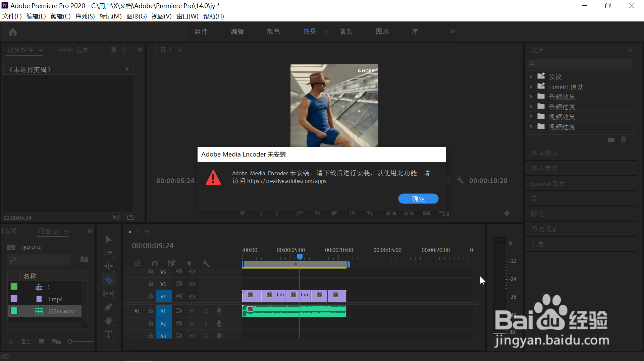Click the Home icon

[x=13, y=32]
